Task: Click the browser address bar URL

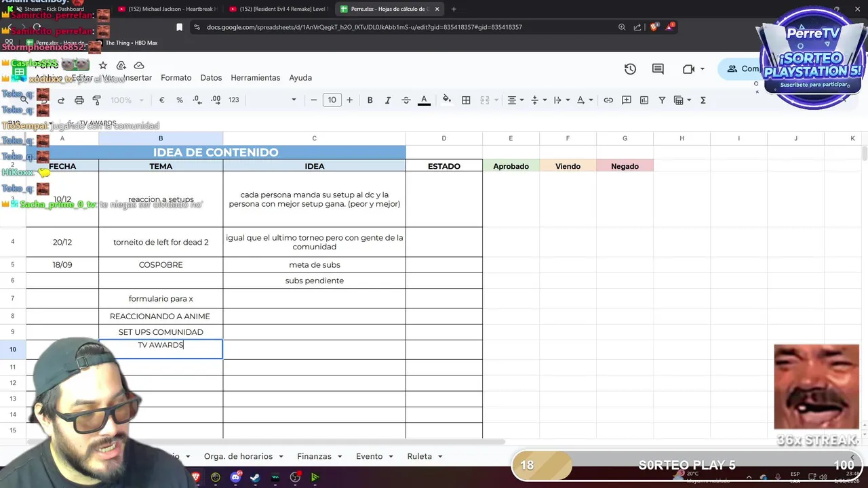Action: pyautogui.click(x=364, y=27)
